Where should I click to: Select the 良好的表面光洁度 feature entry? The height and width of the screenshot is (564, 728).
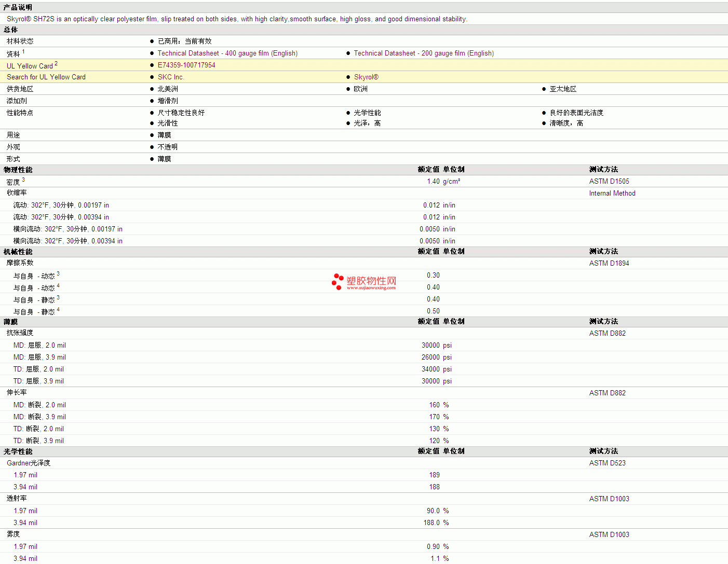577,113
